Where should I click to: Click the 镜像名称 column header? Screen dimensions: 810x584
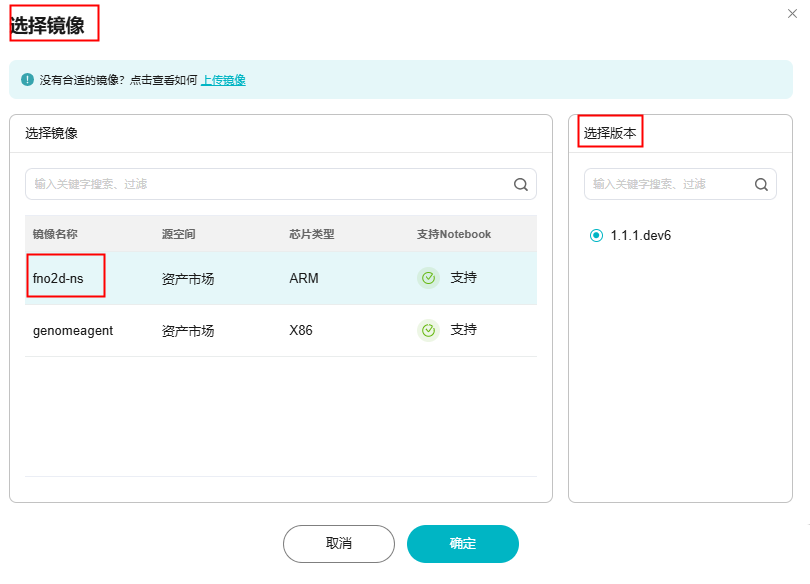55,234
